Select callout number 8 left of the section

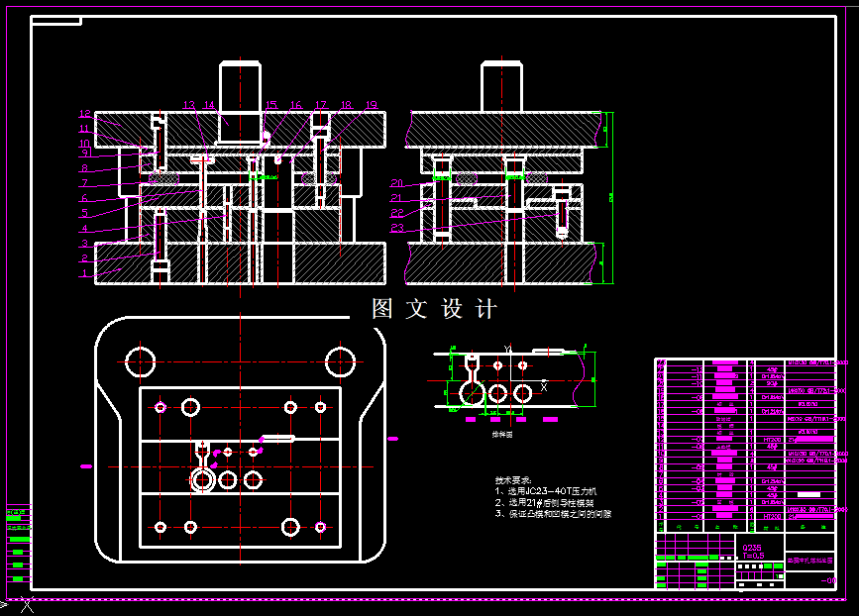(x=84, y=168)
